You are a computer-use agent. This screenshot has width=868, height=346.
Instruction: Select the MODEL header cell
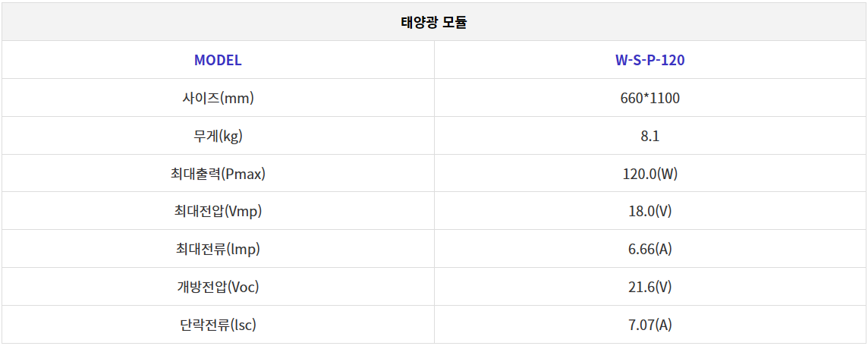point(218,60)
